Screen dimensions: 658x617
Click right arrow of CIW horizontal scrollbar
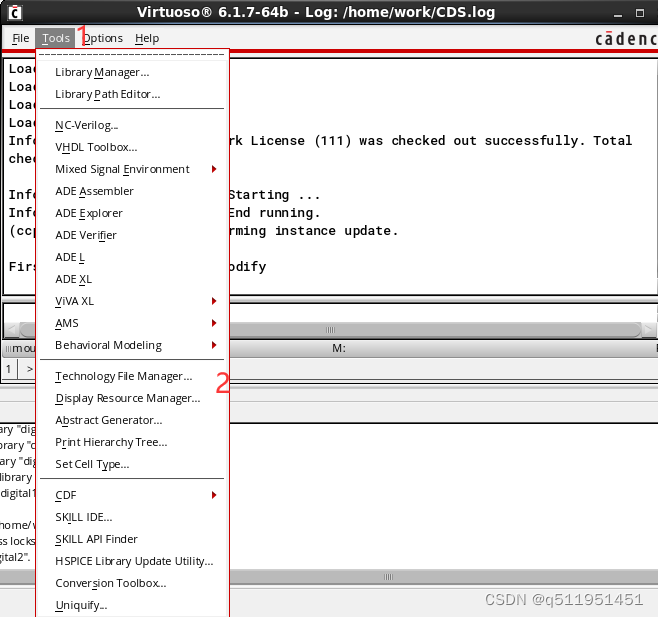point(649,330)
